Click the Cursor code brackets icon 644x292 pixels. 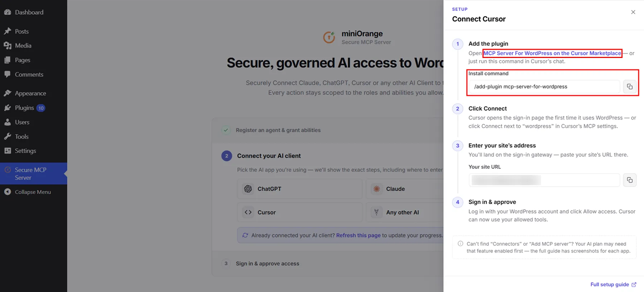pyautogui.click(x=248, y=212)
